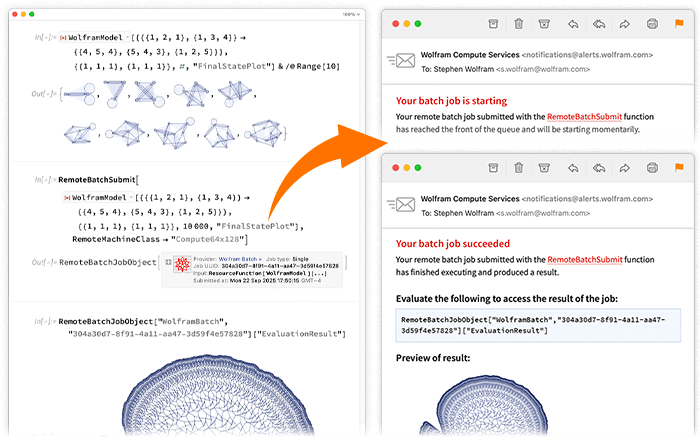Open the notebook 100% magnification dropdown
The image size is (700, 440).
click(351, 15)
